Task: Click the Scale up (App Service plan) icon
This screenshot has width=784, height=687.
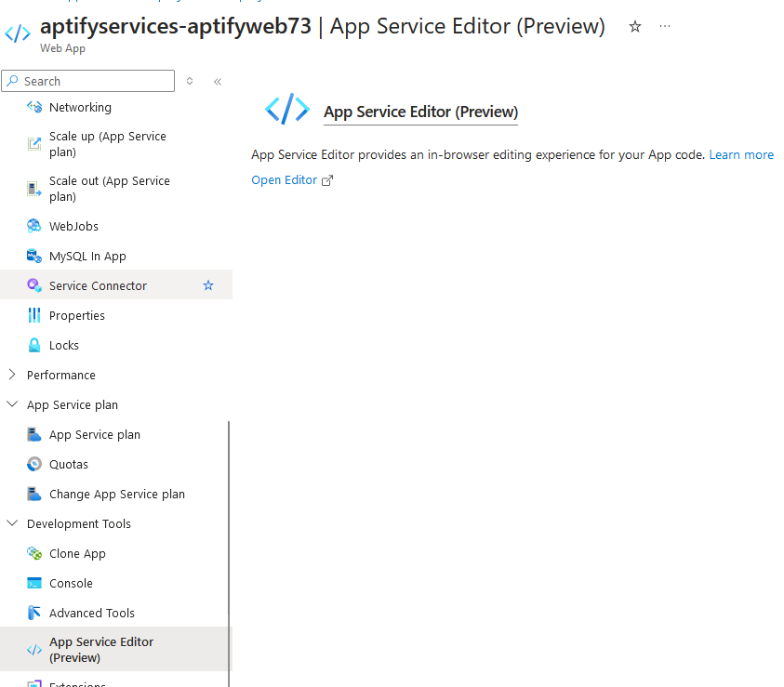Action: 34,144
